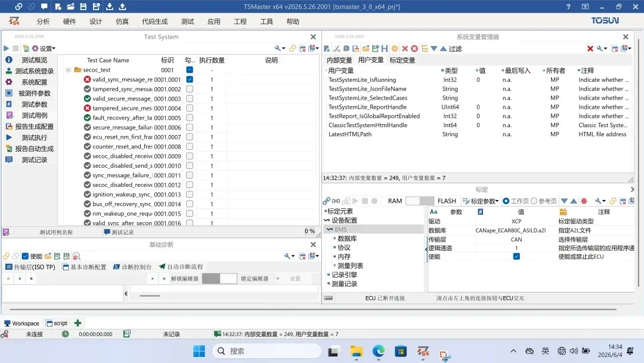This screenshot has height=363, width=644.
Task: Click the connect link icon in title bar
Action: [18, 7]
